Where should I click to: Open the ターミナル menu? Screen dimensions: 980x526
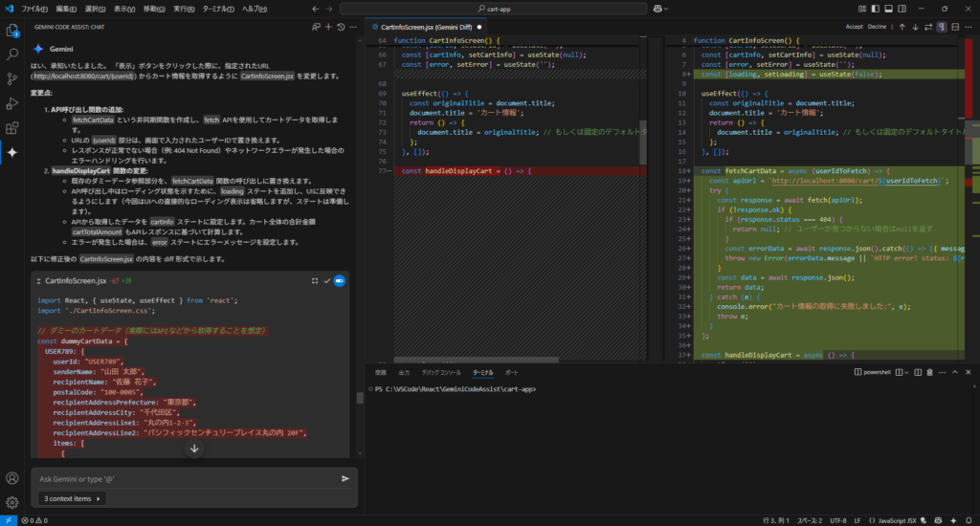(x=218, y=9)
